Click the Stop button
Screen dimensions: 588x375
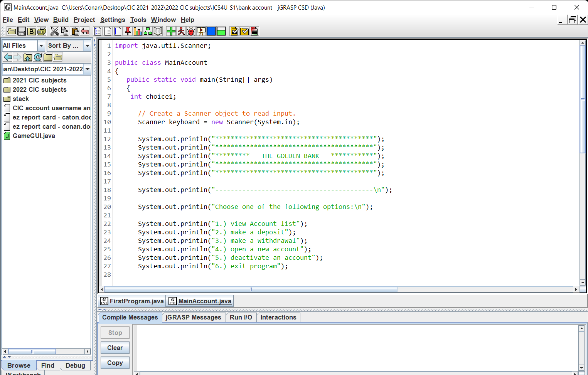(115, 333)
